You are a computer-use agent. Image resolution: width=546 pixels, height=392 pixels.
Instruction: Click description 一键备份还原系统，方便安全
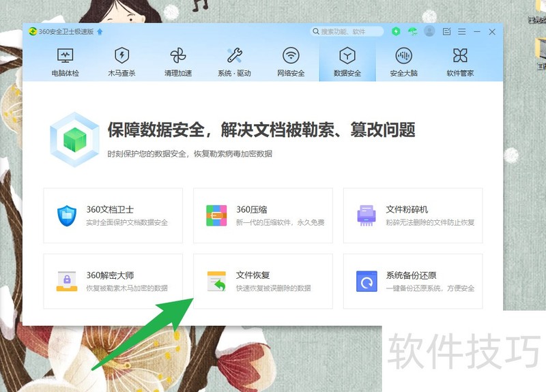[x=430, y=288]
